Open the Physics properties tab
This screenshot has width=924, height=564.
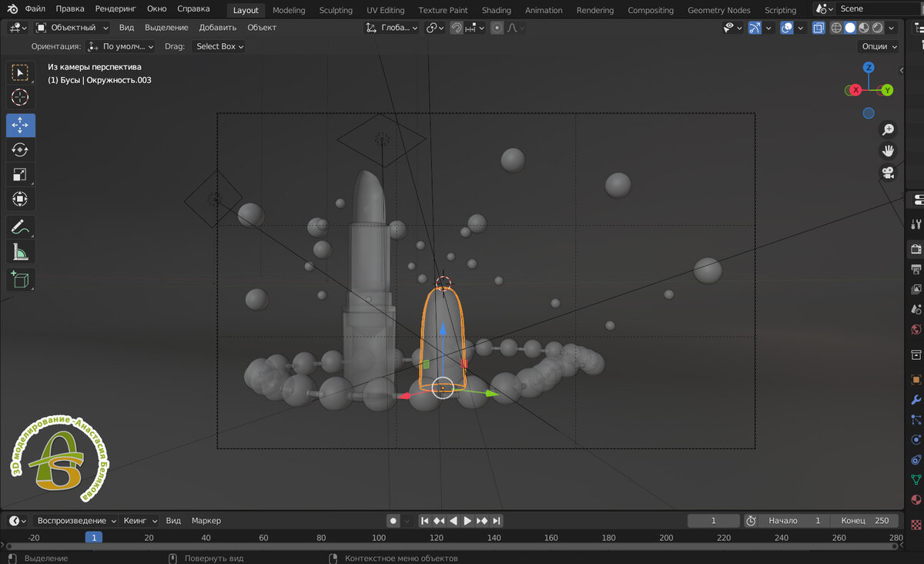tap(916, 440)
